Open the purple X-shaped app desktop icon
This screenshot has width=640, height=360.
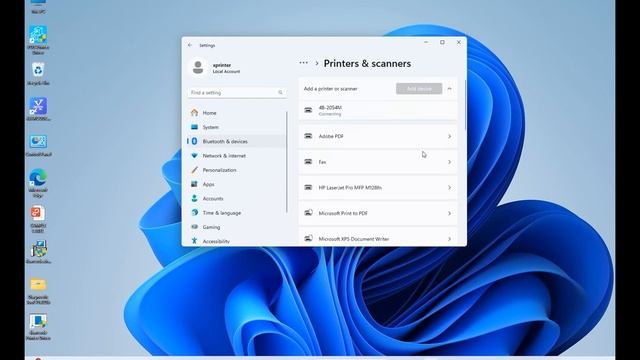click(x=38, y=106)
